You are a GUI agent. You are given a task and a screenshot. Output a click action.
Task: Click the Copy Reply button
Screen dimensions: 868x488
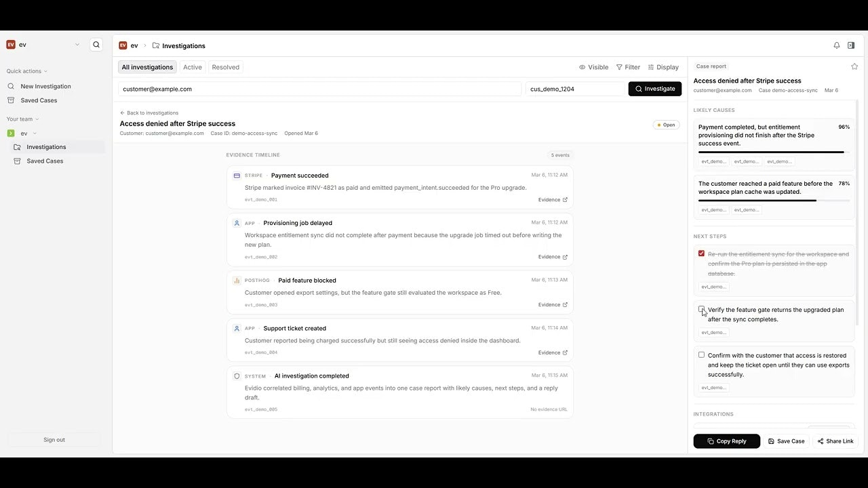pos(726,441)
